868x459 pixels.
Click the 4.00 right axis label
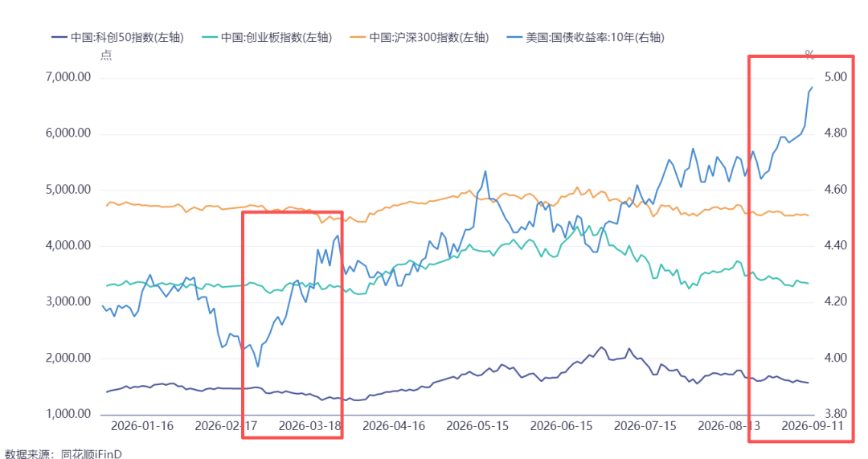click(836, 358)
